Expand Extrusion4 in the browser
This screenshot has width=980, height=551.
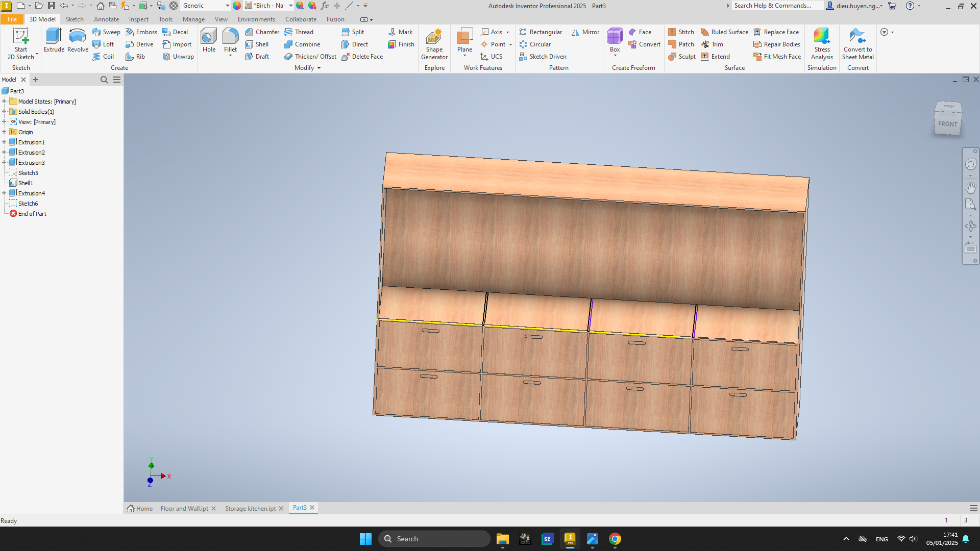(4, 193)
